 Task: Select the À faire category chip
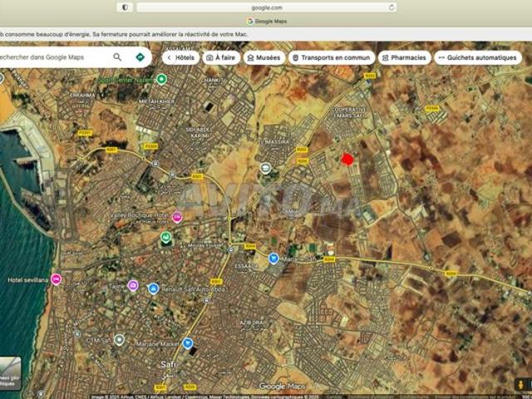[219, 58]
